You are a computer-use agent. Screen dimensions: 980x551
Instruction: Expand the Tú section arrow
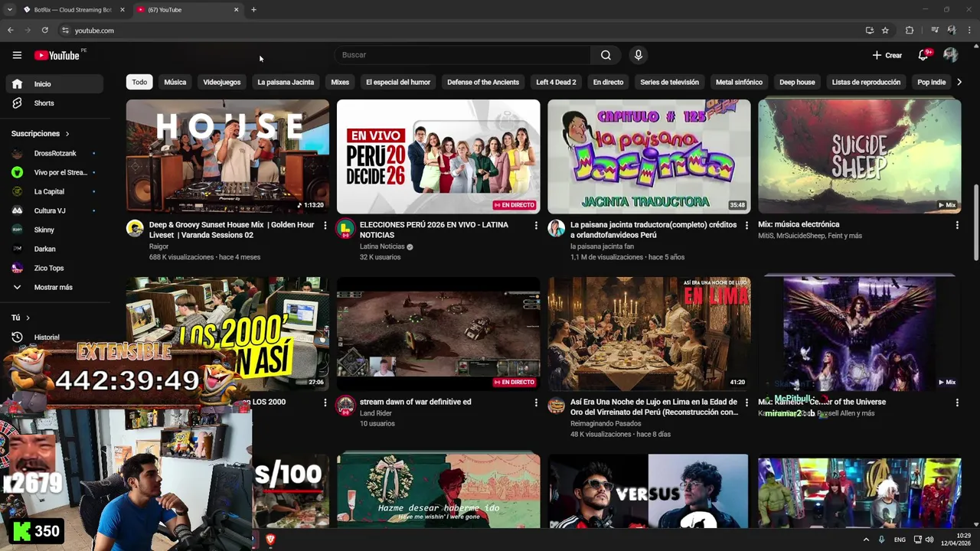pos(28,318)
